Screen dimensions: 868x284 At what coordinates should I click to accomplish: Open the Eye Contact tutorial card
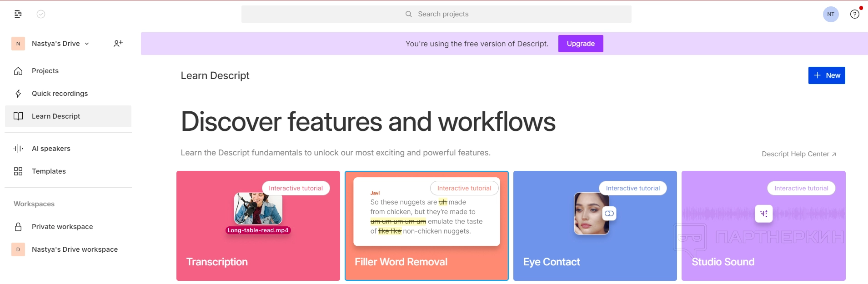(595, 226)
